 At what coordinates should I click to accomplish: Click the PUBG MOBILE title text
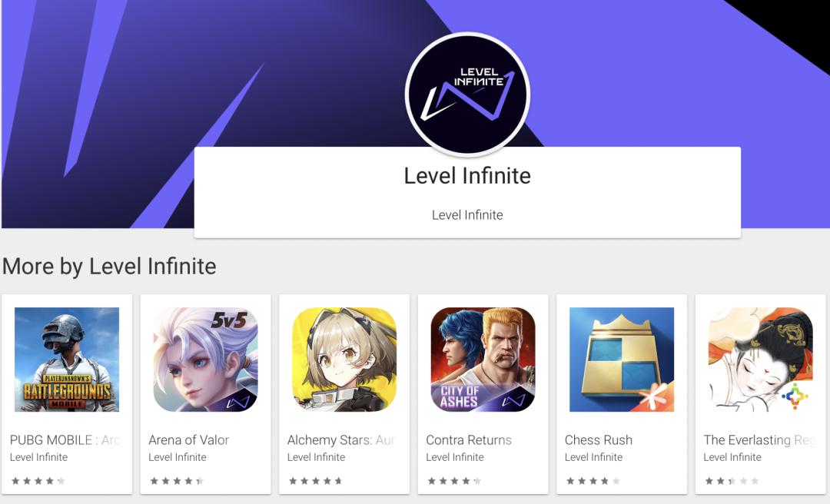point(65,440)
